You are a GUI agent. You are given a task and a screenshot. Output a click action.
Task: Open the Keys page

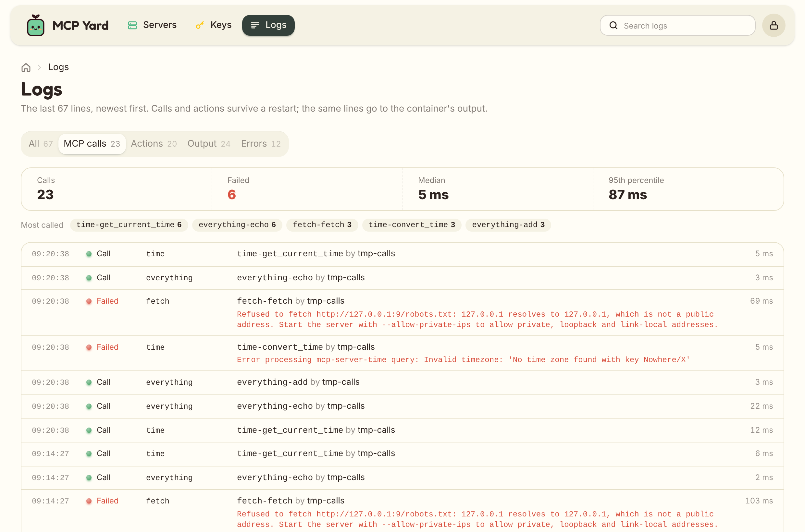214,25
